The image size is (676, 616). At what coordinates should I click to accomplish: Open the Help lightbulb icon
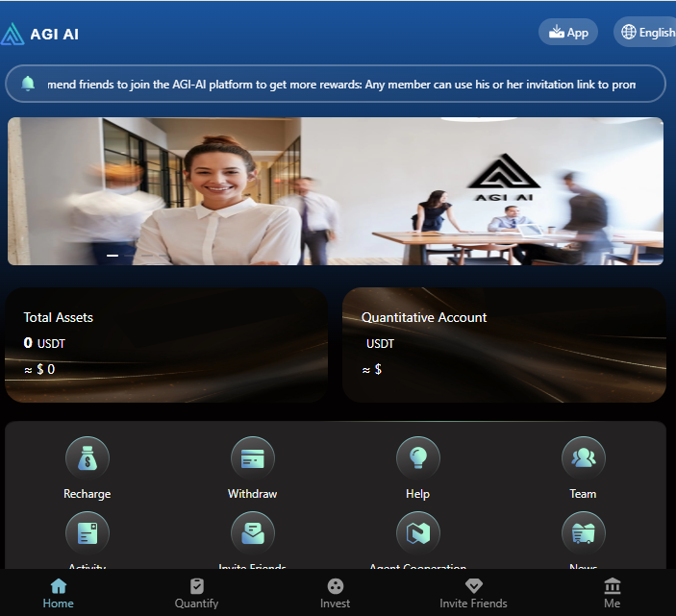pos(417,459)
